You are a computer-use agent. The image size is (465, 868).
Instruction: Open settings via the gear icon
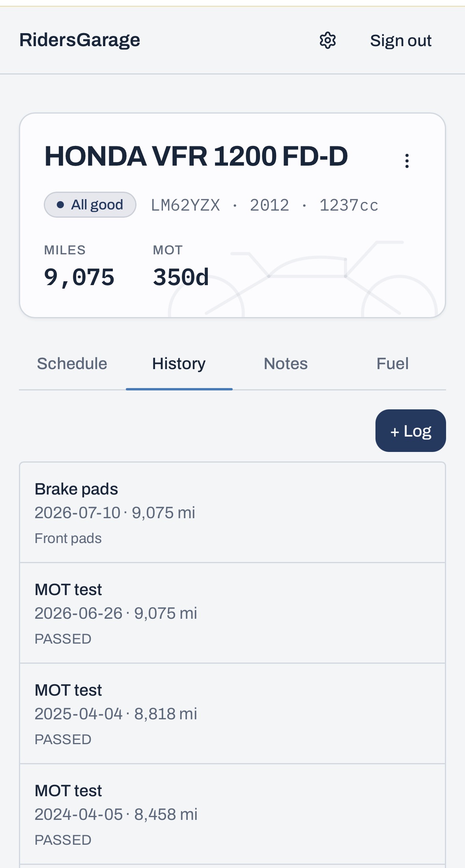(x=327, y=40)
